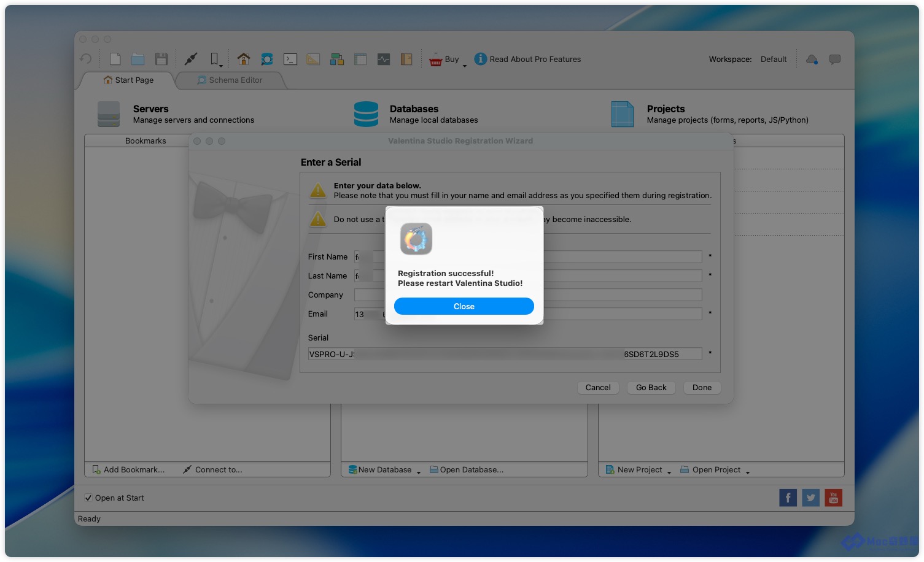Click Add Bookmark... in Servers panel
This screenshot has height=562, width=924.
(128, 470)
